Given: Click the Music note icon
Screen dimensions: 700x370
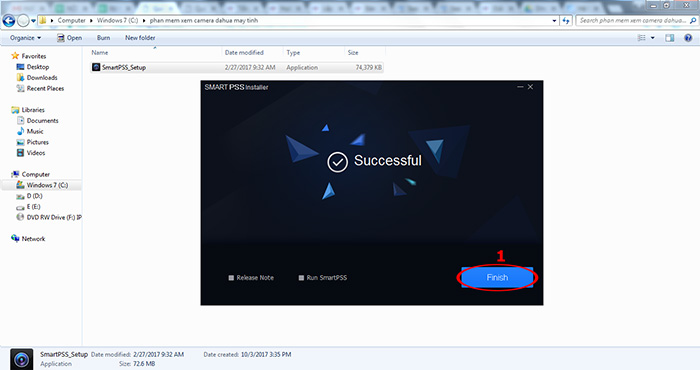Looking at the screenshot, I should pyautogui.click(x=20, y=131).
